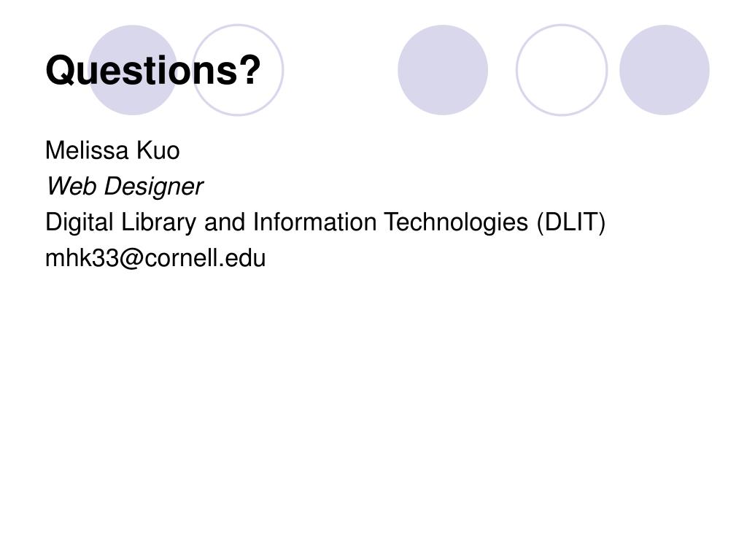Click the first name 'Melissa'

pos(88,150)
